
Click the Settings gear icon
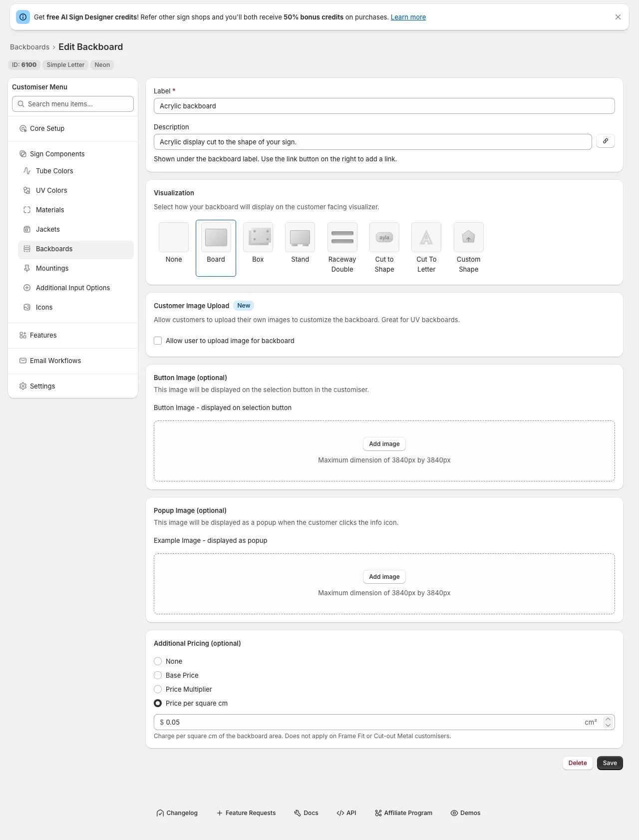coord(23,386)
